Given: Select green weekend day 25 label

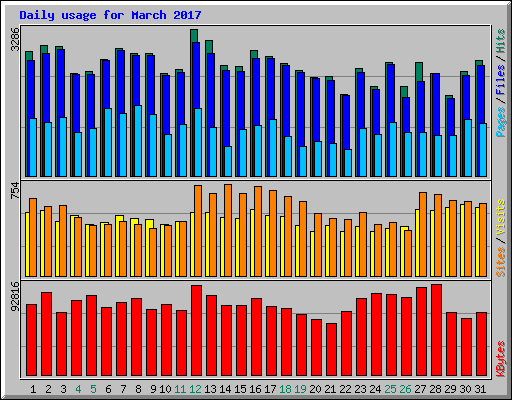Looking at the screenshot, I should (x=390, y=389).
